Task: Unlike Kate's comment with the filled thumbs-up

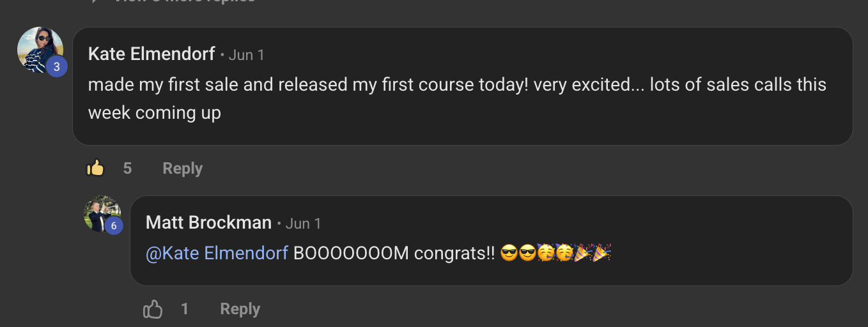Action: (95, 168)
